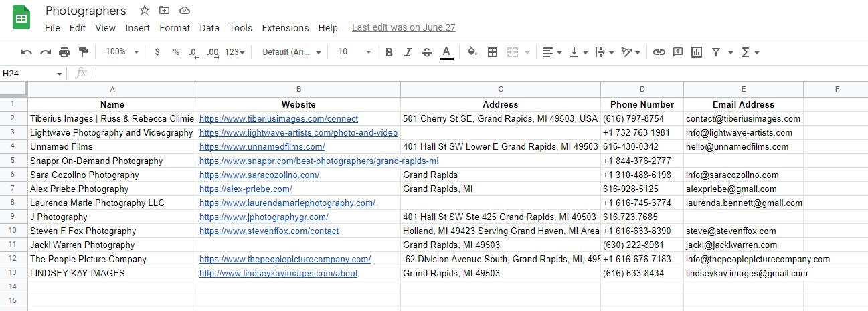Select column D header
The image size is (868, 311).
point(642,89)
